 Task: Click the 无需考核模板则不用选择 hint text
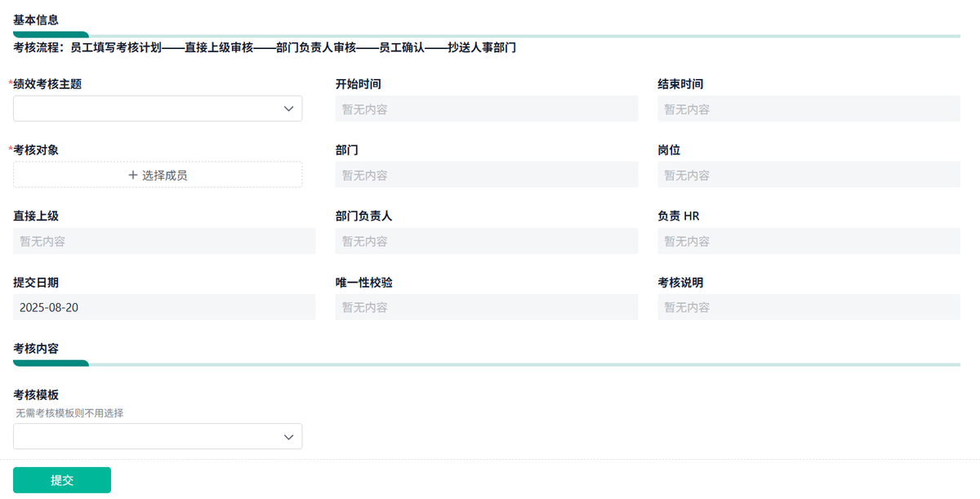click(69, 413)
